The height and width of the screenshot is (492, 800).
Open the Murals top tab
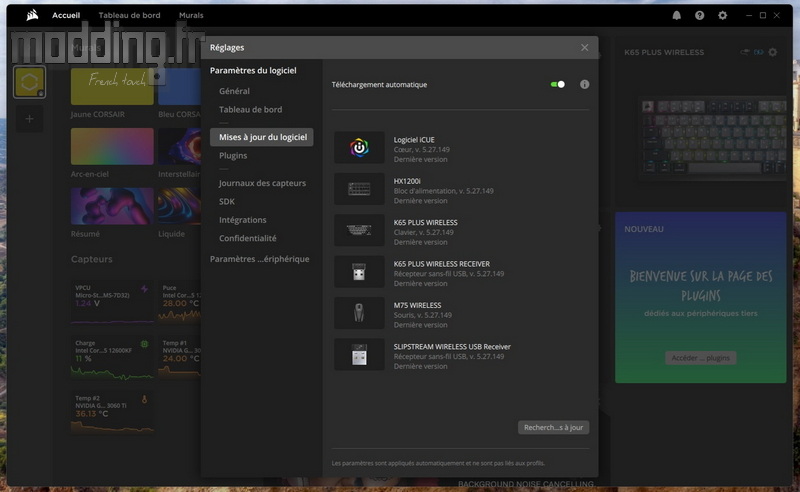pyautogui.click(x=191, y=15)
